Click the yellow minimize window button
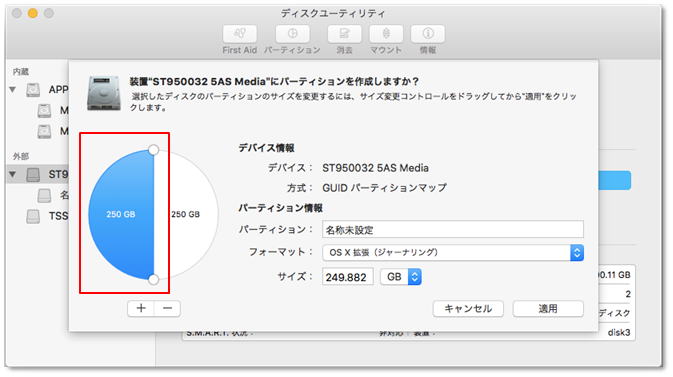 coord(33,13)
